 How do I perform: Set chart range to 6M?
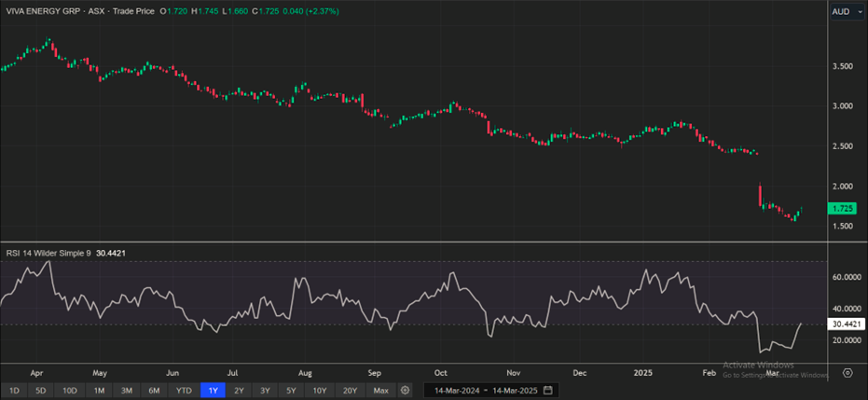154,390
